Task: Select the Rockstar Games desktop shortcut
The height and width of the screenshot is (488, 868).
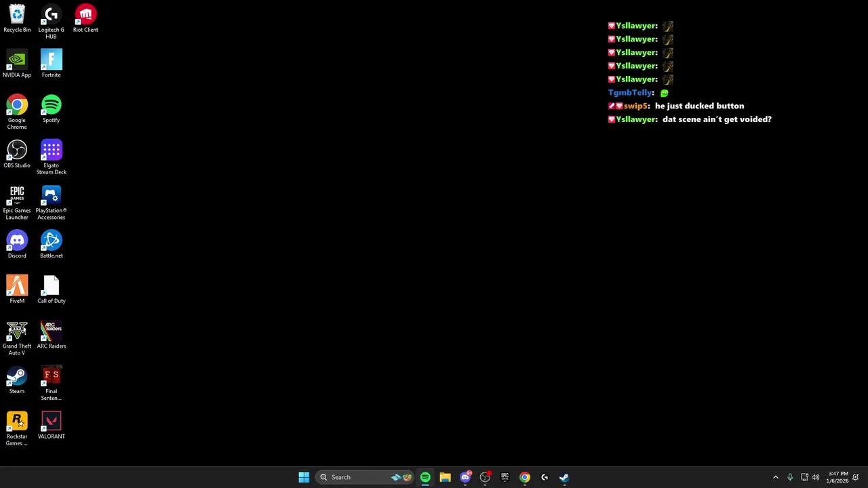Action: (17, 428)
